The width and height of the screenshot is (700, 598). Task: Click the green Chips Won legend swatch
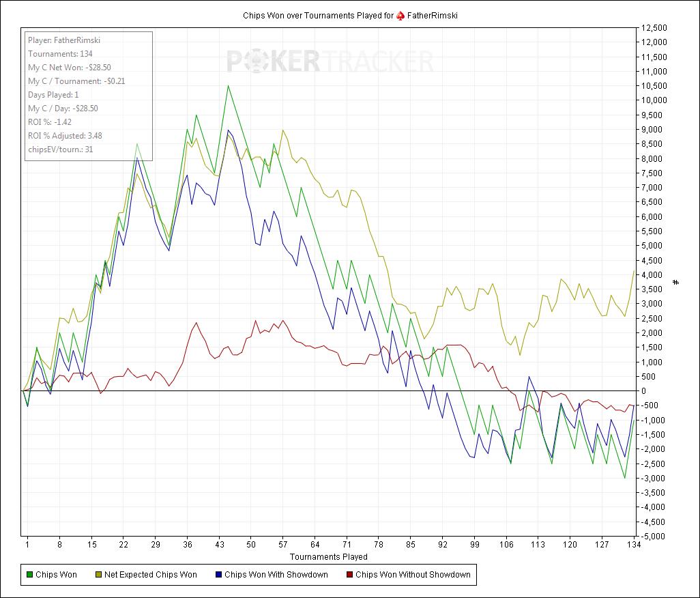click(x=29, y=575)
